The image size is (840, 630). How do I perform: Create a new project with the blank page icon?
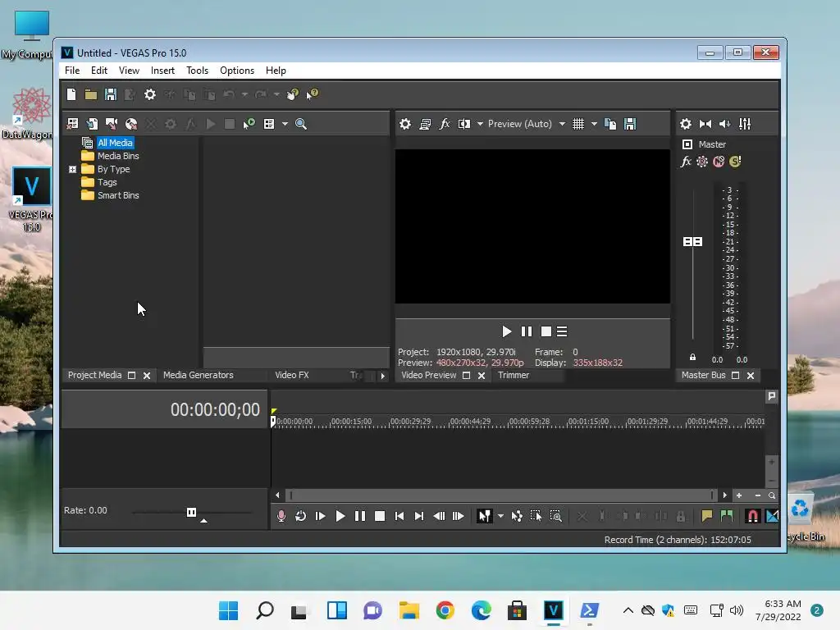click(71, 95)
